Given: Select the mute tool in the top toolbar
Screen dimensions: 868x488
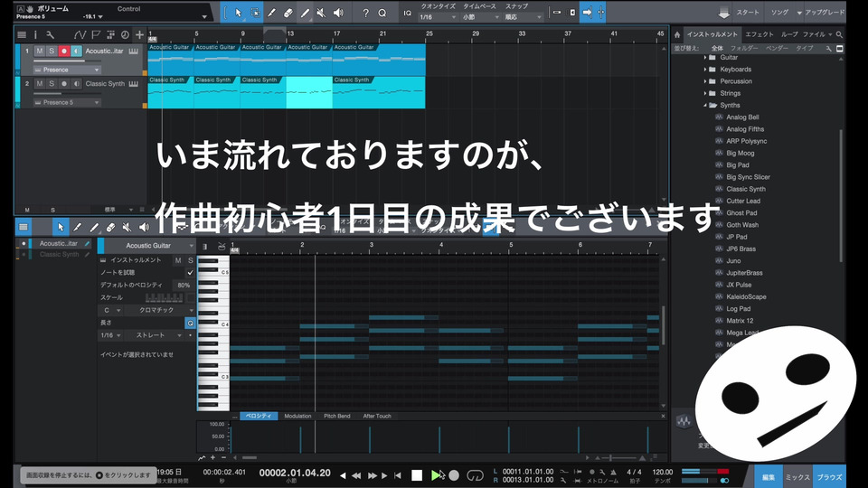Looking at the screenshot, I should pyautogui.click(x=321, y=13).
